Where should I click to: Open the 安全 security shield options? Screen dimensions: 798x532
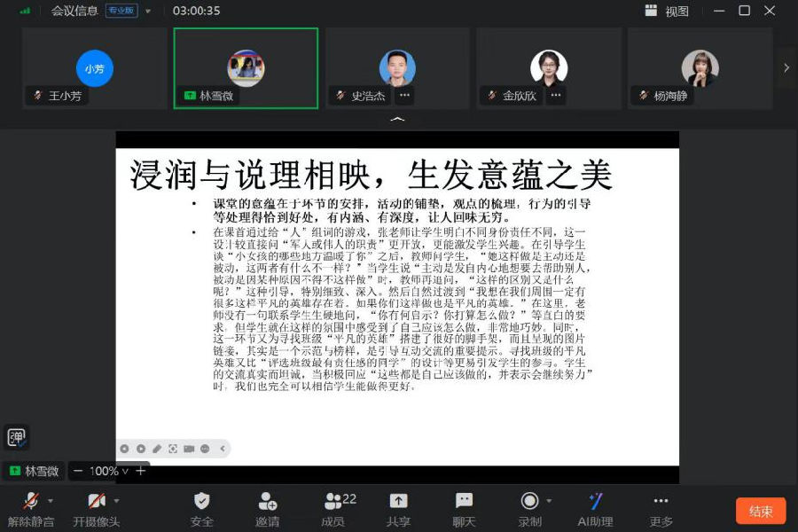pyautogui.click(x=202, y=509)
